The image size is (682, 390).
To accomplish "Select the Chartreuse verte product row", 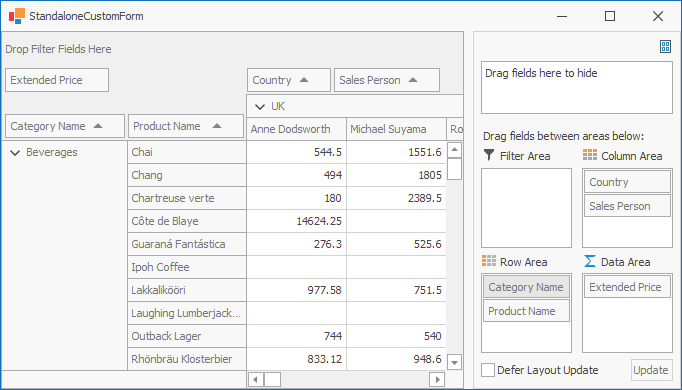I will (187, 198).
